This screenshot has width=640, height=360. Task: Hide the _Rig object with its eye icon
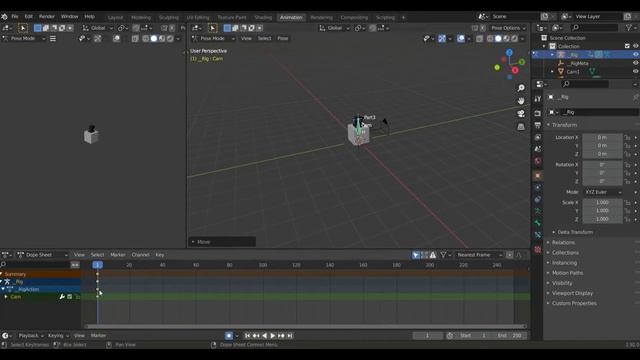636,54
